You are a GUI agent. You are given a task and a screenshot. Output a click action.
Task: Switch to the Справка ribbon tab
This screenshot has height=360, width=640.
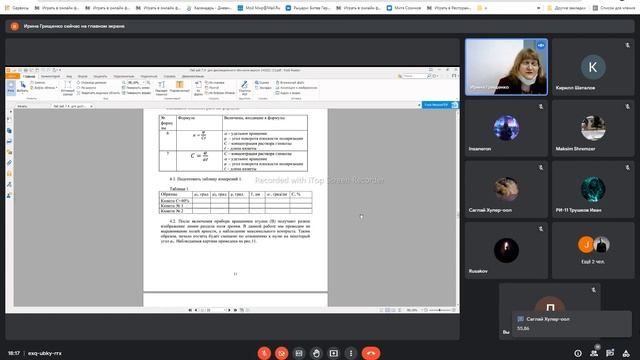(169, 76)
